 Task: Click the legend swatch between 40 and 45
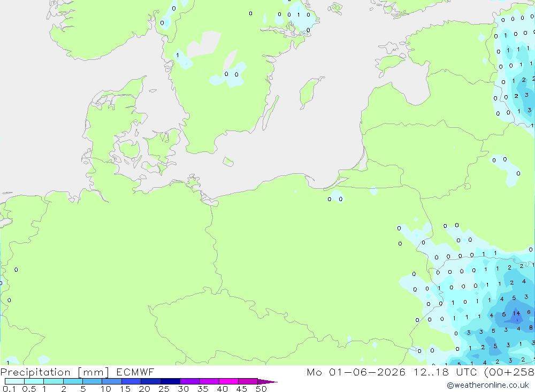(x=228, y=381)
